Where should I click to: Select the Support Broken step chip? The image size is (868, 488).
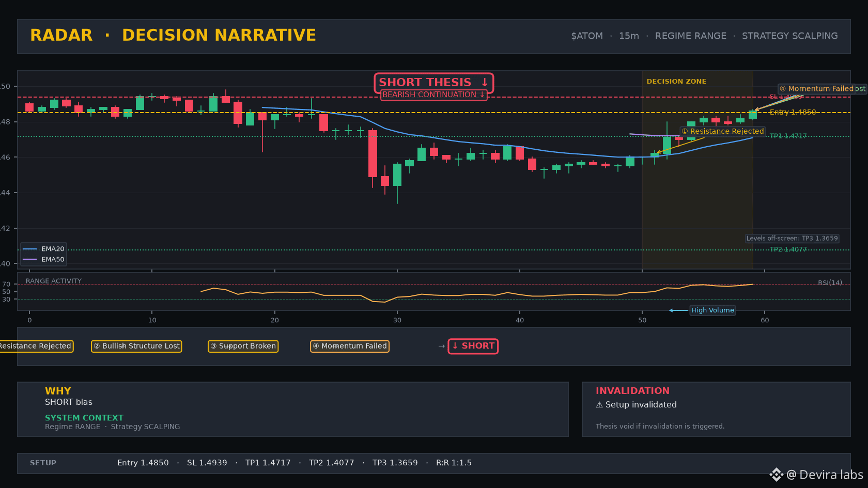point(243,346)
